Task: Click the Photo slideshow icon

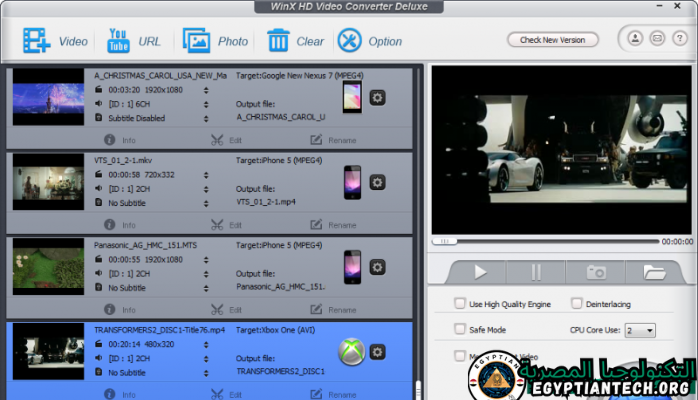Action: click(196, 41)
